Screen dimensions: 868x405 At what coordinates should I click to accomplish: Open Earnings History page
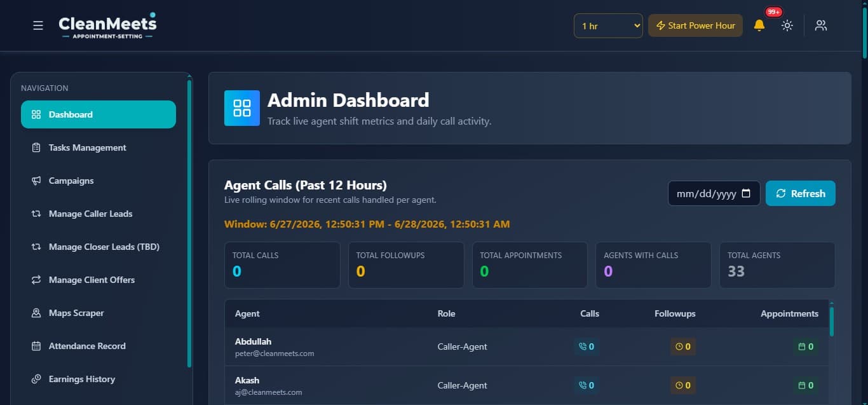[98, 379]
